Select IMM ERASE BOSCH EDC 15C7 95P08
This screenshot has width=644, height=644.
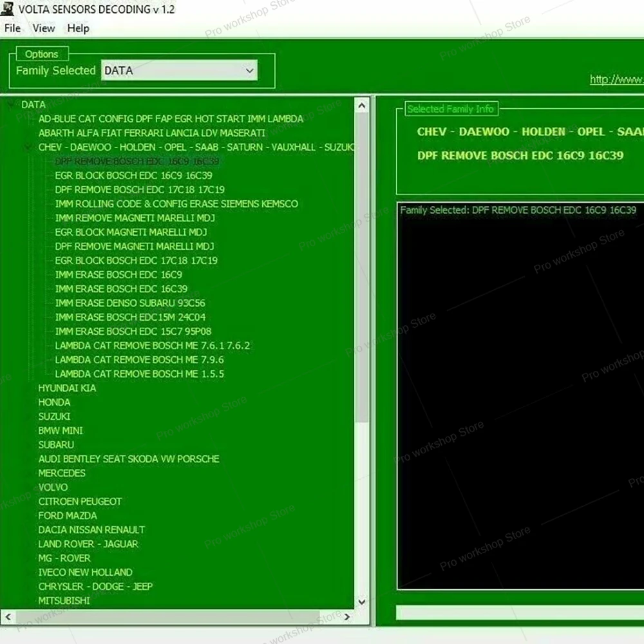[133, 332]
